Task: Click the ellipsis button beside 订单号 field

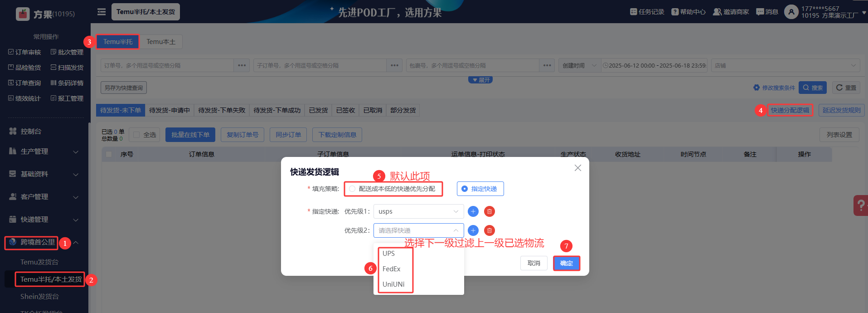Action: click(242, 65)
